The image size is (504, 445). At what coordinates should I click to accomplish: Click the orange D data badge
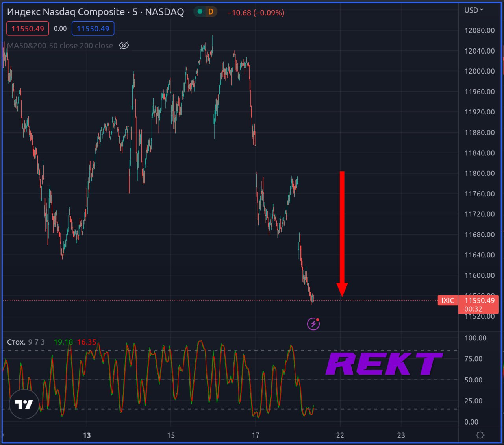point(211,12)
